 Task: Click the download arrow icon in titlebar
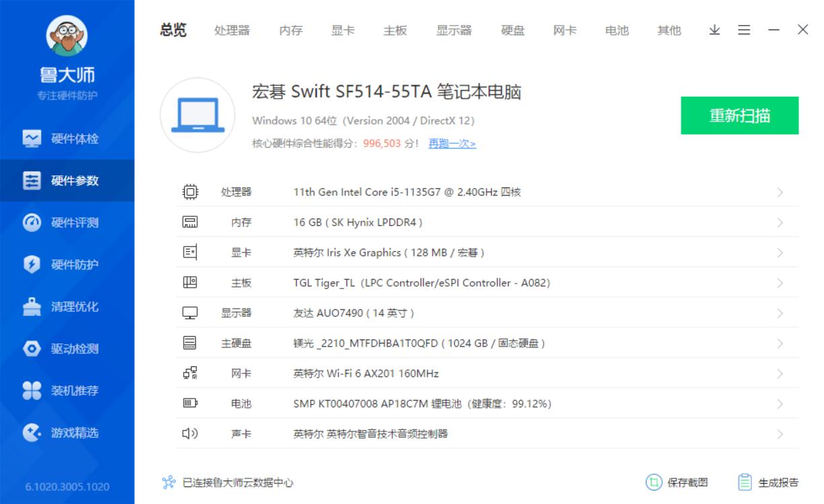click(x=715, y=30)
